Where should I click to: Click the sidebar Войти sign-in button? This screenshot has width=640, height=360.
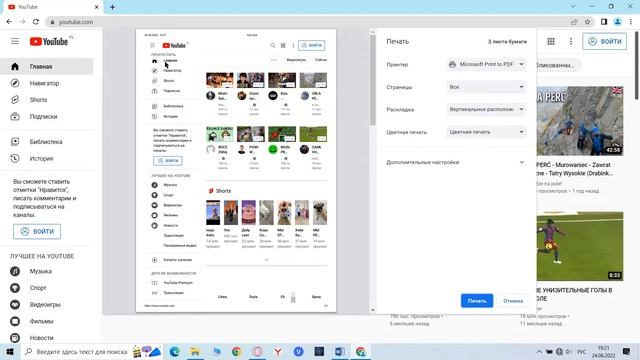pos(37,231)
